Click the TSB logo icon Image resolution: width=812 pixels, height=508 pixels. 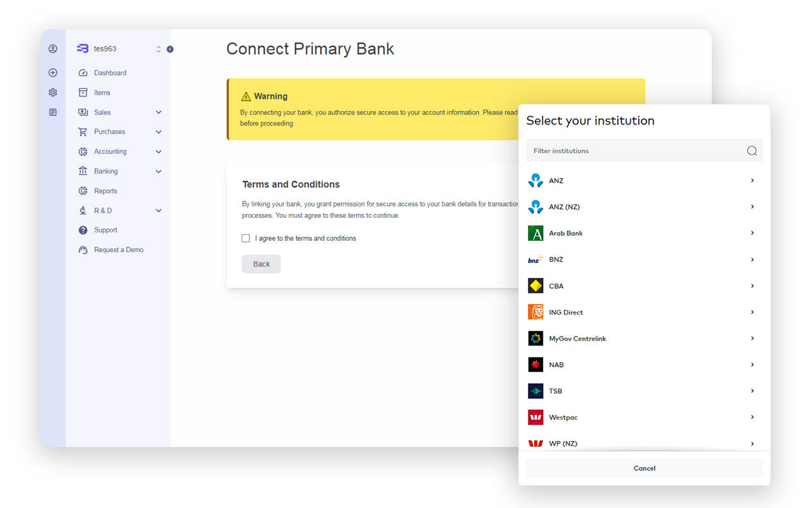point(536,391)
